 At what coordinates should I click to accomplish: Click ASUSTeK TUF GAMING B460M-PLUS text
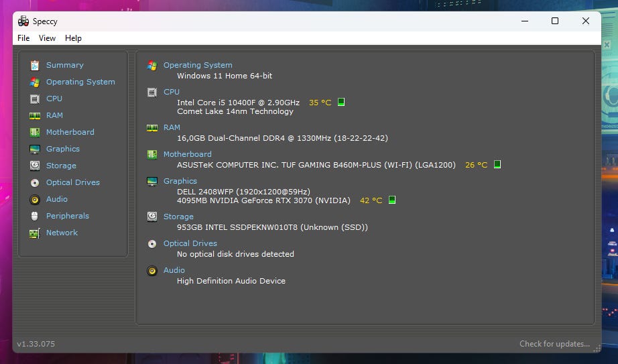click(316, 165)
